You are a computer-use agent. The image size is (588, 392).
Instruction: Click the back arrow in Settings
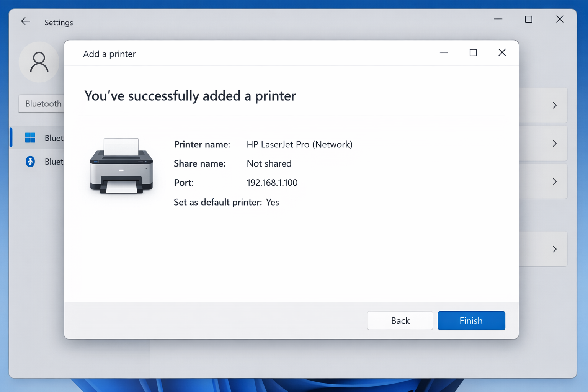point(25,21)
